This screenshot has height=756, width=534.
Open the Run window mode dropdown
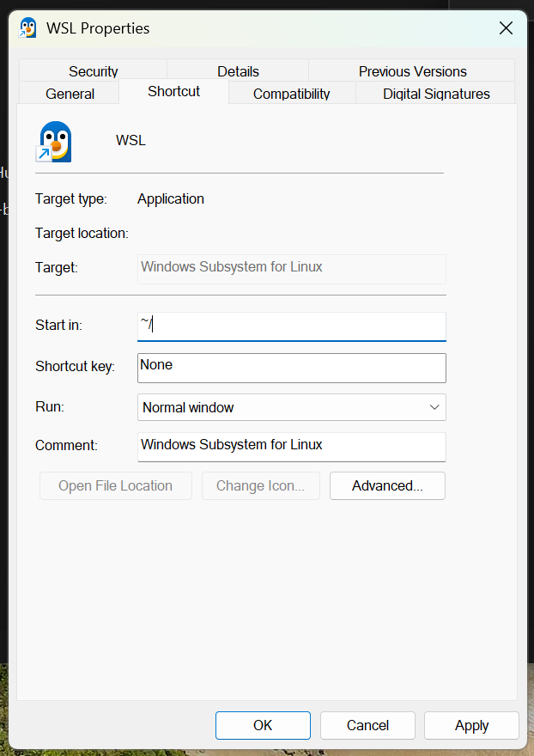[291, 407]
